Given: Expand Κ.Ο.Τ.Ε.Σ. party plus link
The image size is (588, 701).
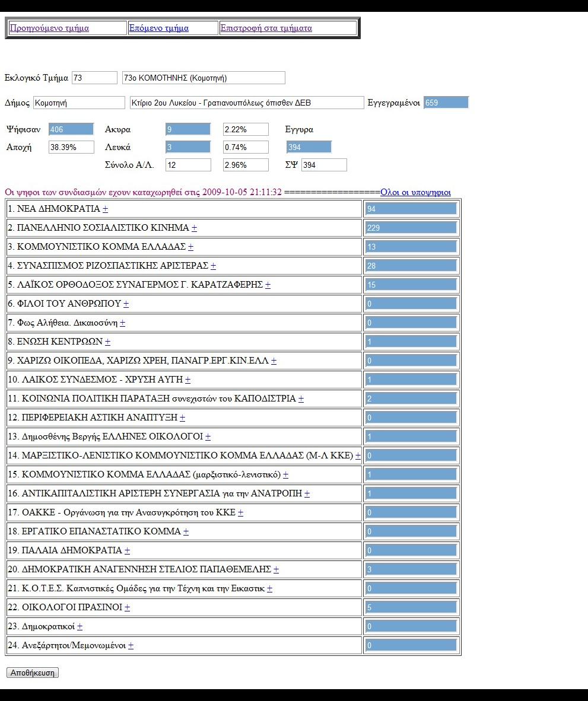Looking at the screenshot, I should tap(269, 589).
